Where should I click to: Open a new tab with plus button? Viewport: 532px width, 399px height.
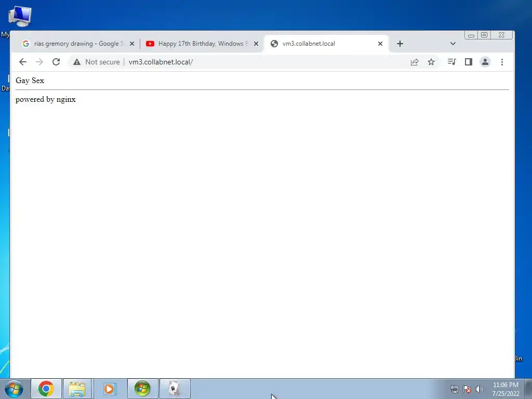400,44
